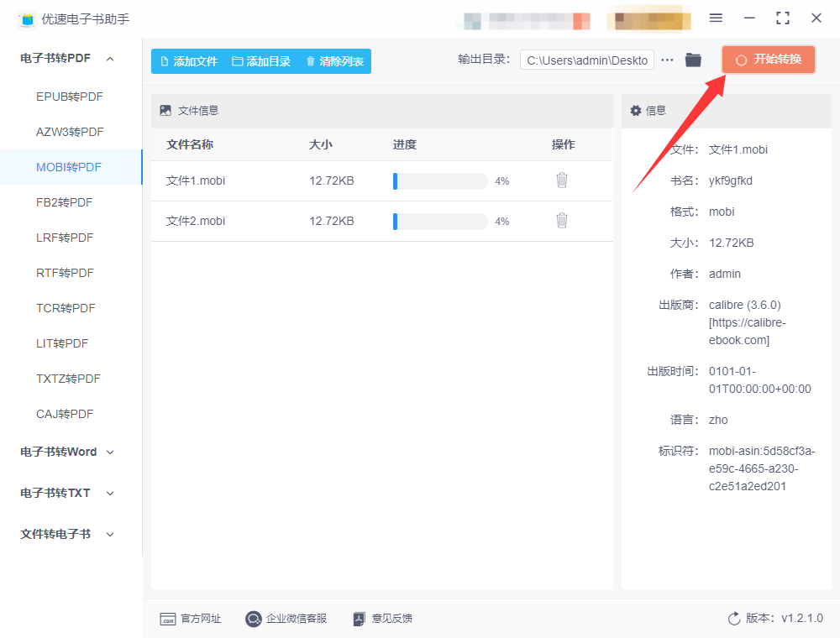This screenshot has height=638, width=840.
Task: Select AZW3转PDF in sidebar
Action: click(x=70, y=132)
